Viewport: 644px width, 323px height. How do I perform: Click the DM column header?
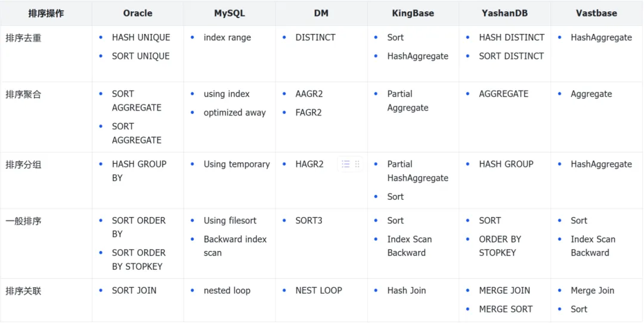[x=321, y=13]
